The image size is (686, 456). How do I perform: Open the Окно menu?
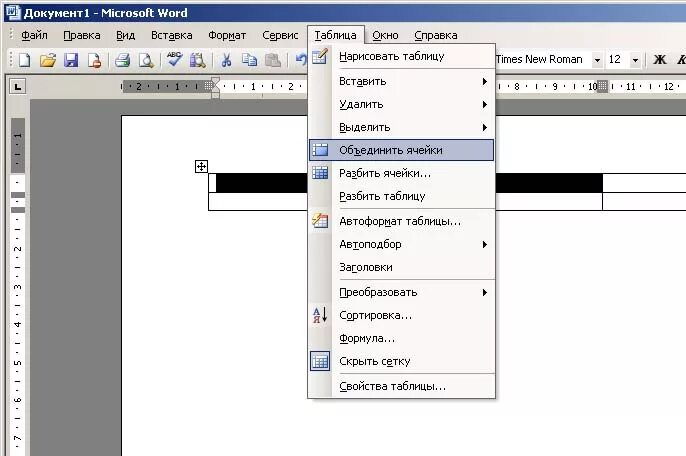(x=385, y=35)
